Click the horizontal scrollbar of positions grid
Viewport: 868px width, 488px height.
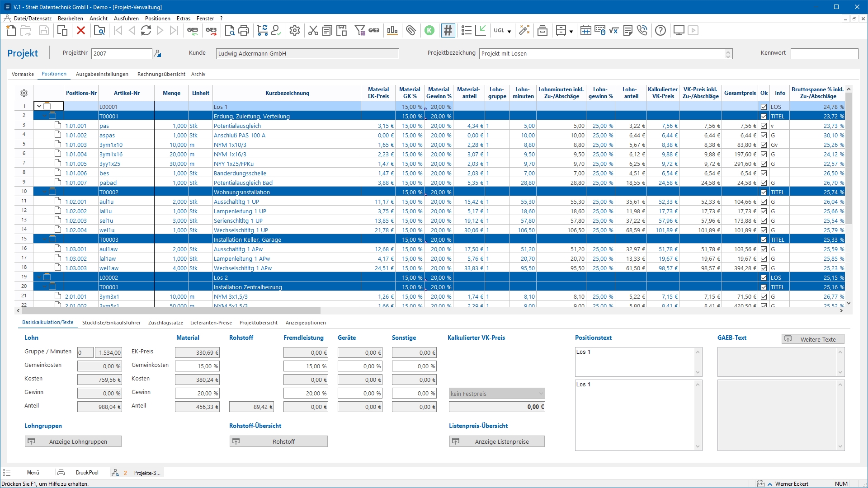tap(172, 311)
